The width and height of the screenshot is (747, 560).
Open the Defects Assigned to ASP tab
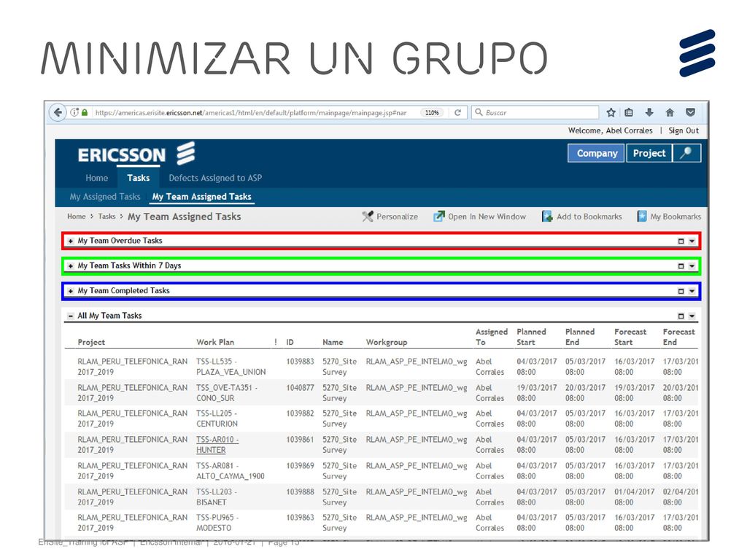215,178
